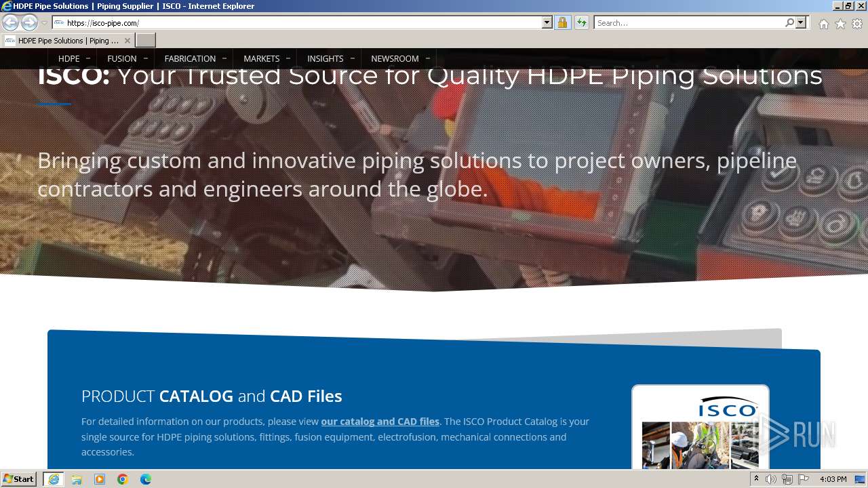Click the volume speaker tray icon
Screen dimensions: 868x488
click(x=771, y=479)
